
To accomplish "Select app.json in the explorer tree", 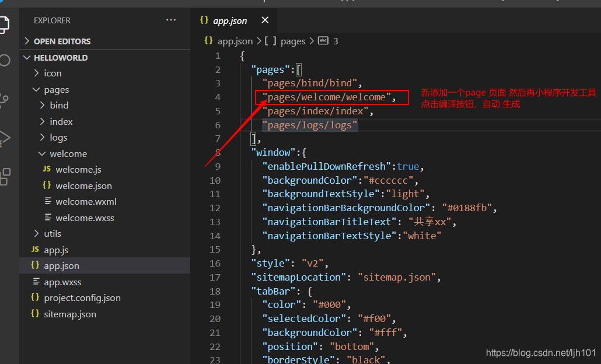I will click(x=104, y=265).
